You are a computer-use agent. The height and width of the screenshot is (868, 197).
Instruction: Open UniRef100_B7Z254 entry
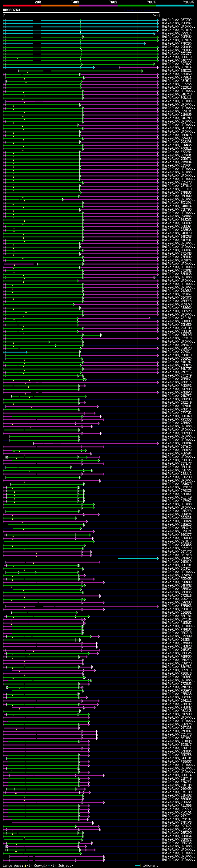pos(177,152)
